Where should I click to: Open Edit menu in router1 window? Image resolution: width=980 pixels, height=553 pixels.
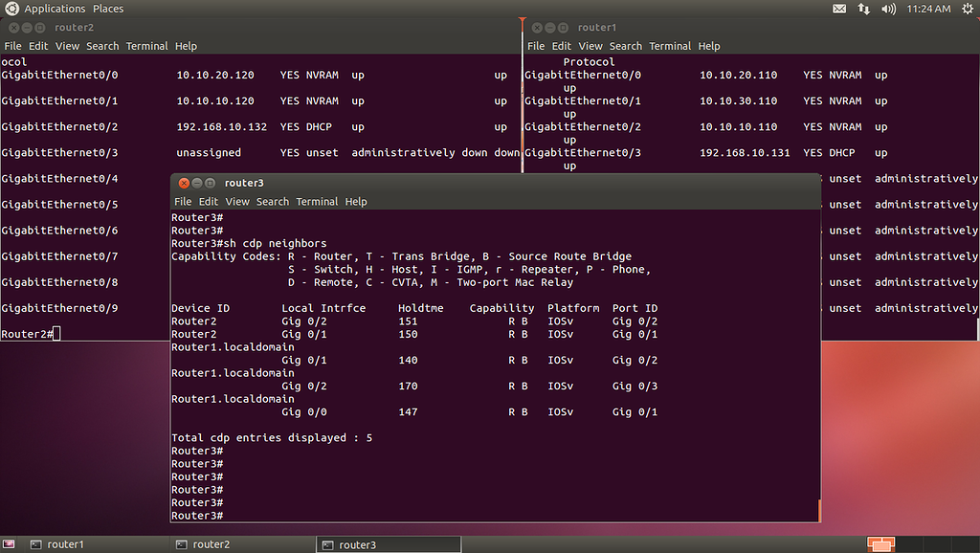click(561, 46)
